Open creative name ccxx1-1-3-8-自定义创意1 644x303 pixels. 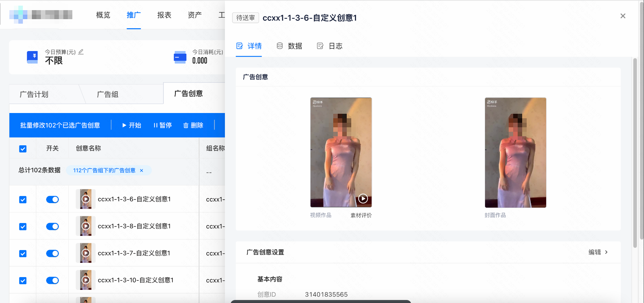[x=134, y=226]
